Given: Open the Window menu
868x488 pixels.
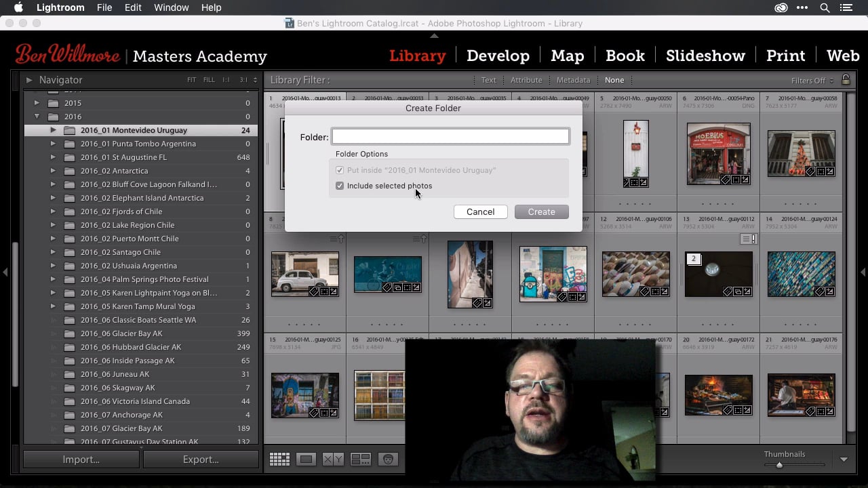Looking at the screenshot, I should pos(171,7).
